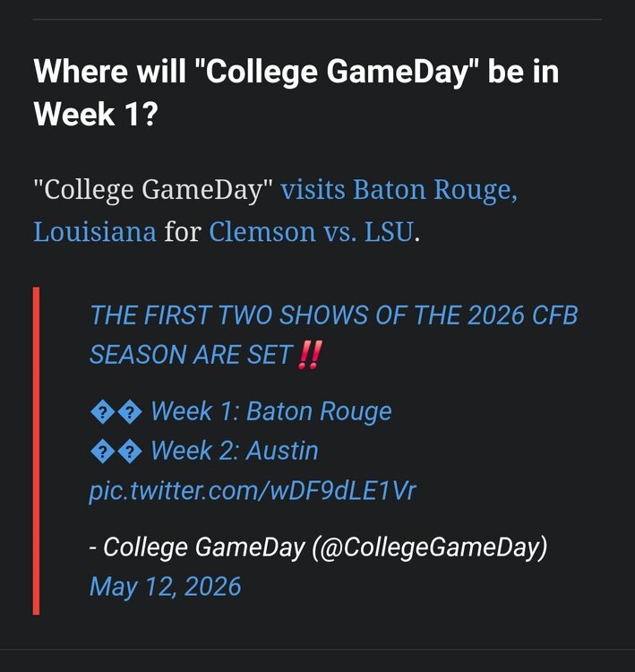Click the @CollegeGameDay handle in the attribution
635x672 pixels.
[430, 547]
